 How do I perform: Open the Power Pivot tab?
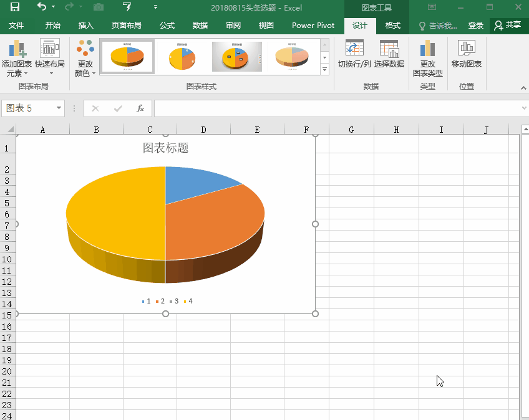[x=313, y=26]
